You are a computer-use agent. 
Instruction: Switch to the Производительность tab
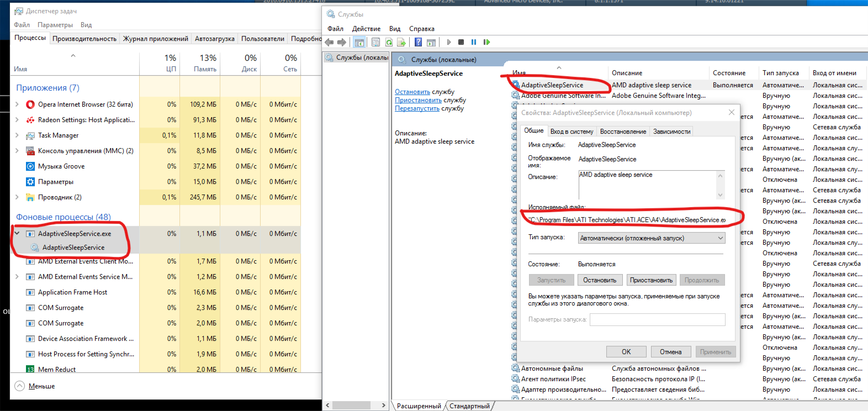click(x=84, y=39)
